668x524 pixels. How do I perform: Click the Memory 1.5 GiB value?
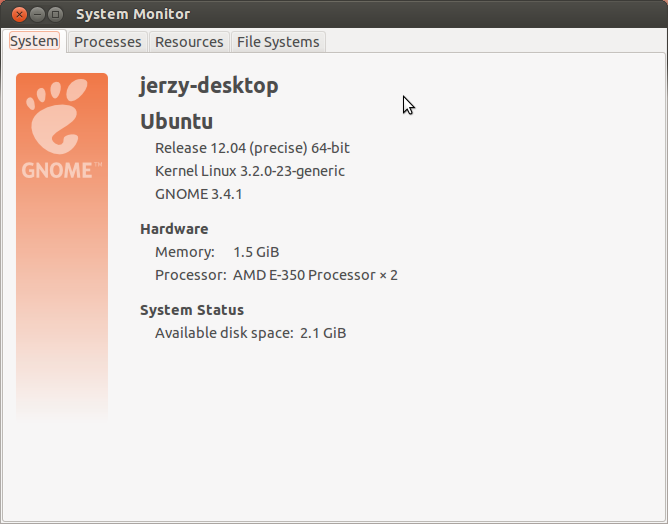[x=256, y=252]
